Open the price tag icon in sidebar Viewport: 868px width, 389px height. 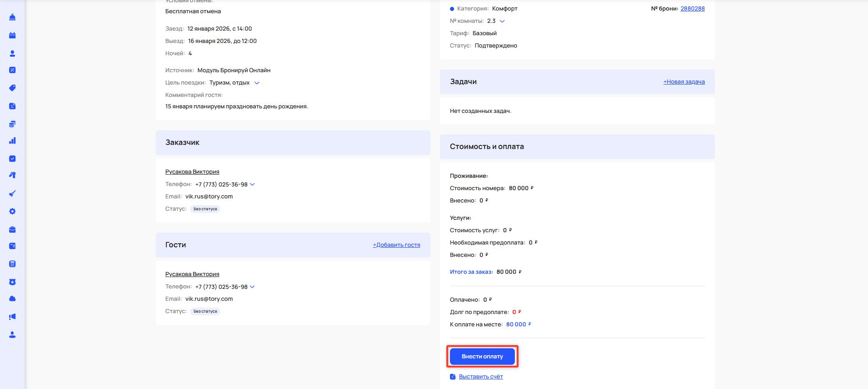pyautogui.click(x=12, y=88)
